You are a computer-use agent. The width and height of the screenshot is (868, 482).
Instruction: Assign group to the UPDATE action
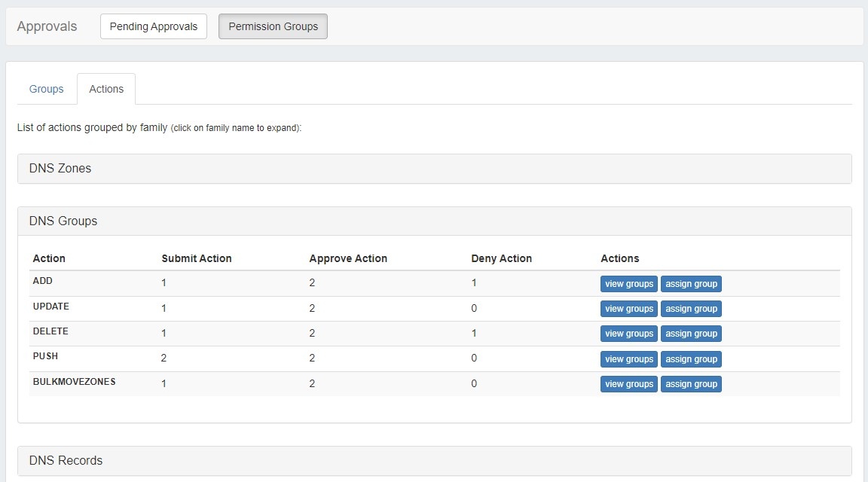pos(691,309)
